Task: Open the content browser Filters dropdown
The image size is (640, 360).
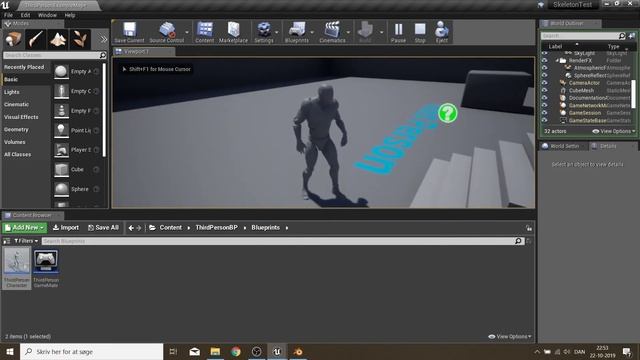Action: click(x=26, y=241)
